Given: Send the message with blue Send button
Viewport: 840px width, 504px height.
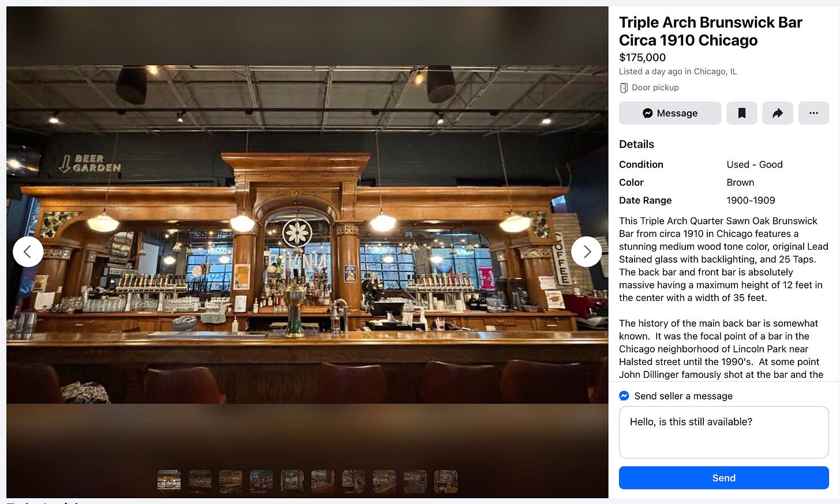Looking at the screenshot, I should pyautogui.click(x=723, y=477).
